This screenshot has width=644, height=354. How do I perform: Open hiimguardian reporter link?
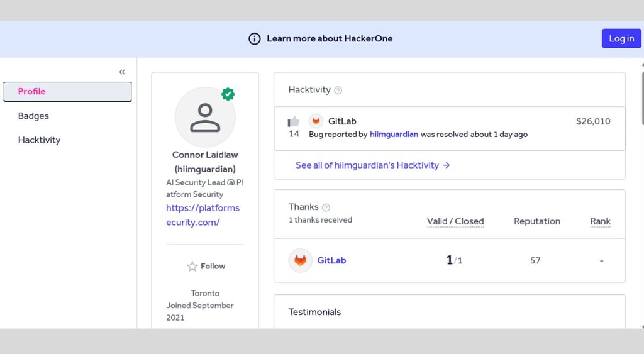click(394, 135)
